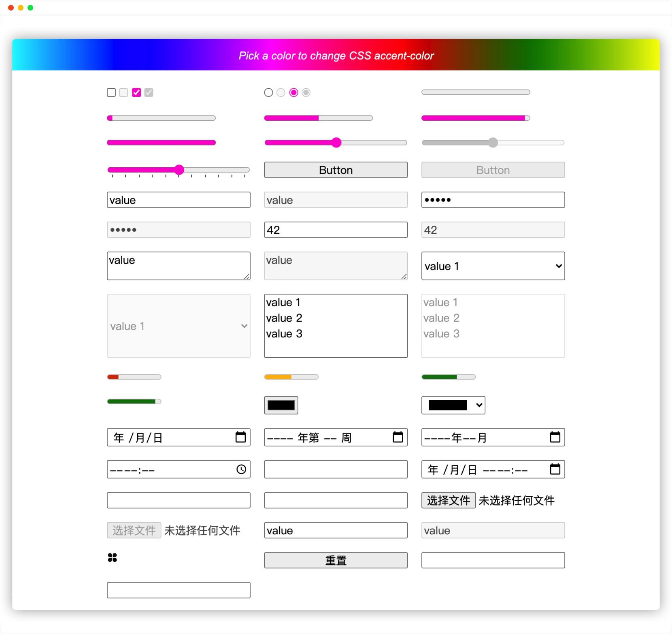This screenshot has height=634, width=672.
Task: Click the calendar icon in week field
Action: coord(398,437)
